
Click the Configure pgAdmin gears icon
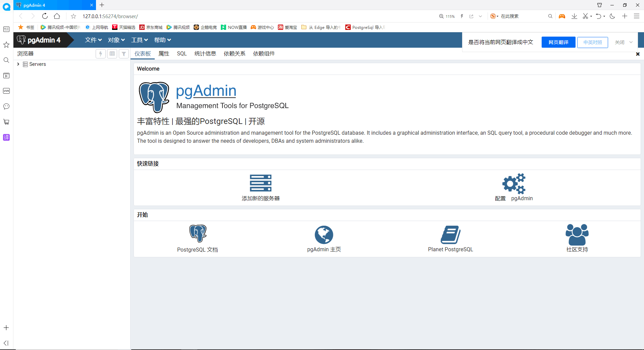(514, 183)
